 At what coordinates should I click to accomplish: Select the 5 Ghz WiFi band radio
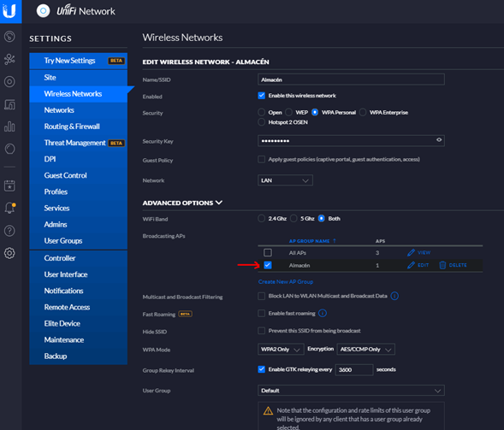(x=294, y=218)
